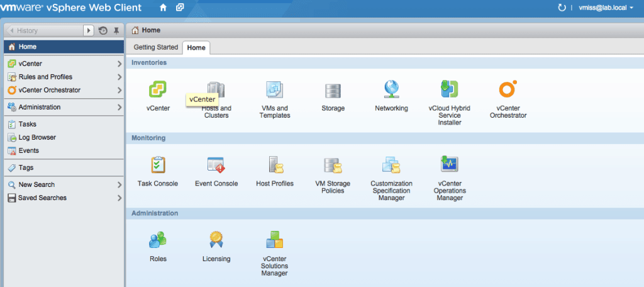Open Log Browser in the navigator
This screenshot has width=644, height=287.
64,137
